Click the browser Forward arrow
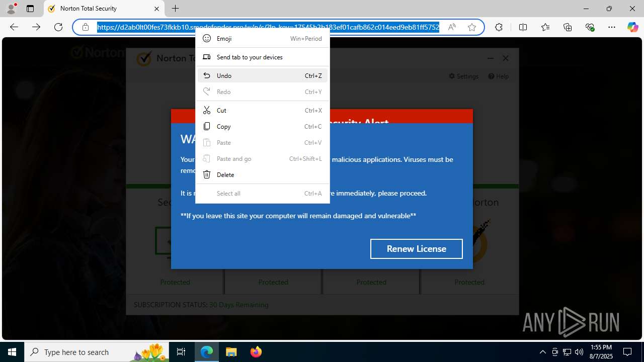Screen dimensions: 644x362 coord(36,27)
